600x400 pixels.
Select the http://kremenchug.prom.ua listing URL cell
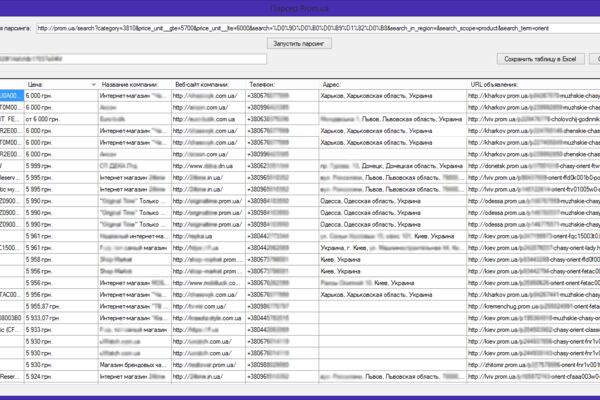pyautogui.click(x=533, y=306)
